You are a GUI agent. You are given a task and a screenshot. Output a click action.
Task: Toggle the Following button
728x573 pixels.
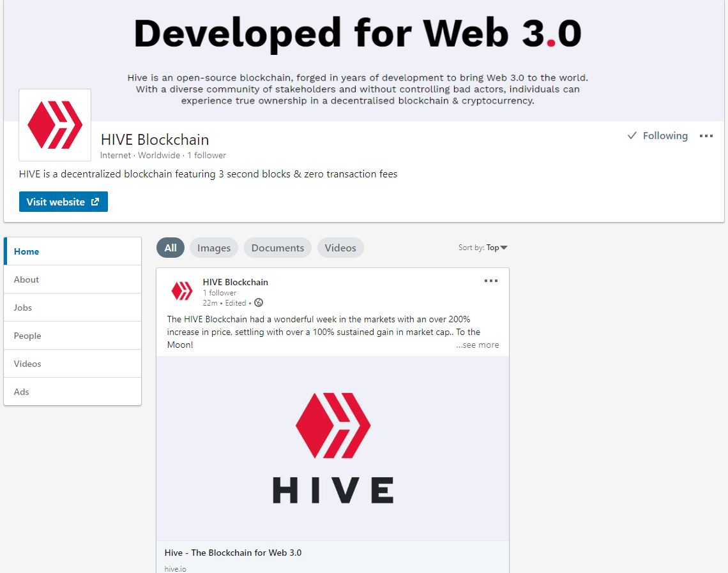657,135
